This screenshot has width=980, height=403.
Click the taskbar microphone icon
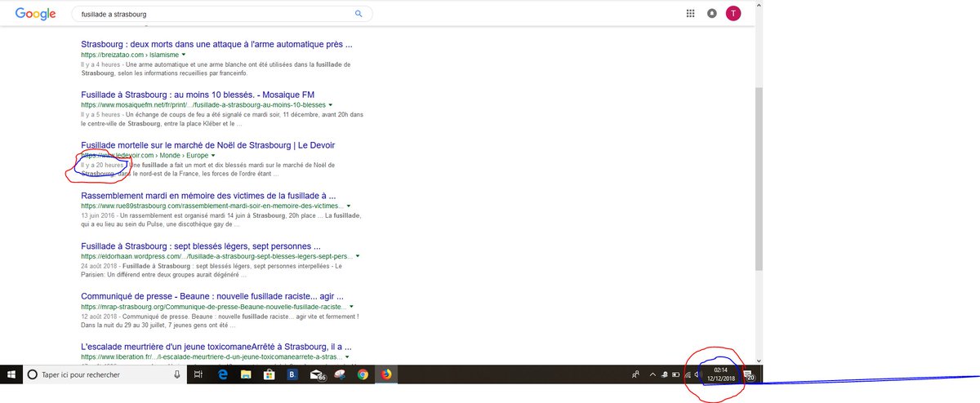[x=177, y=375]
